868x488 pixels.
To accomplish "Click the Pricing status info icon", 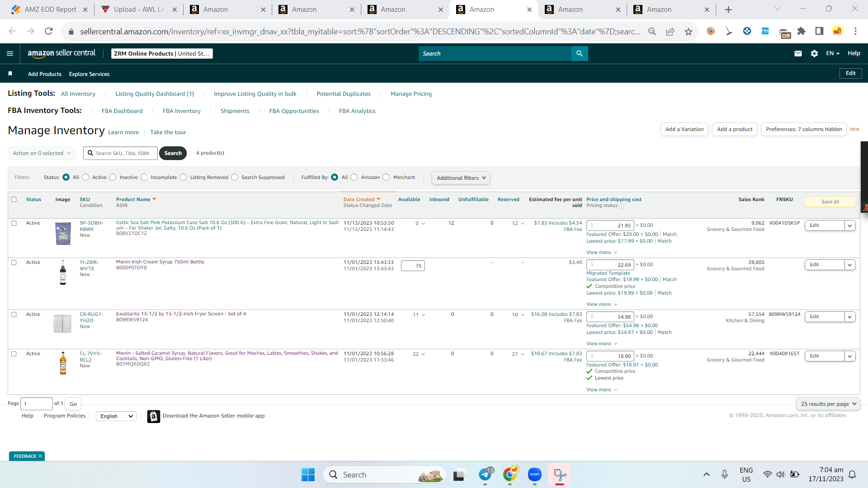I will [x=621, y=206].
